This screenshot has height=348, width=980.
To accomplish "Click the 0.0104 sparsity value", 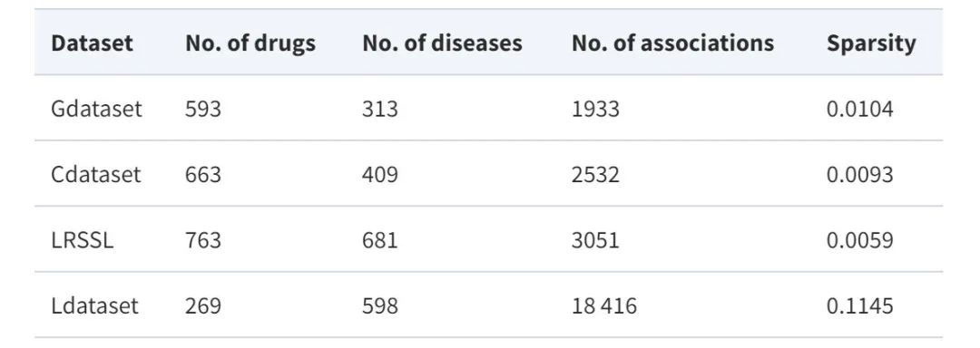I will point(860,109).
